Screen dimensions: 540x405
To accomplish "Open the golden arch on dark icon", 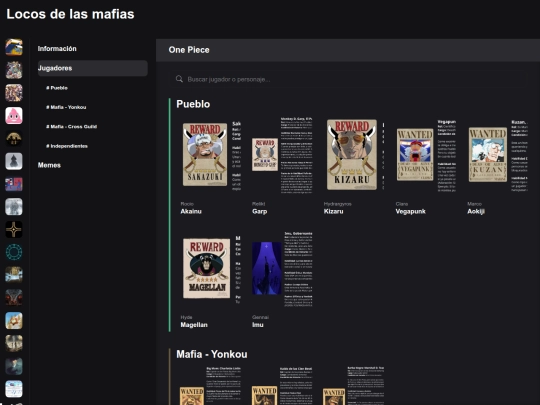I will pyautogui.click(x=14, y=138).
